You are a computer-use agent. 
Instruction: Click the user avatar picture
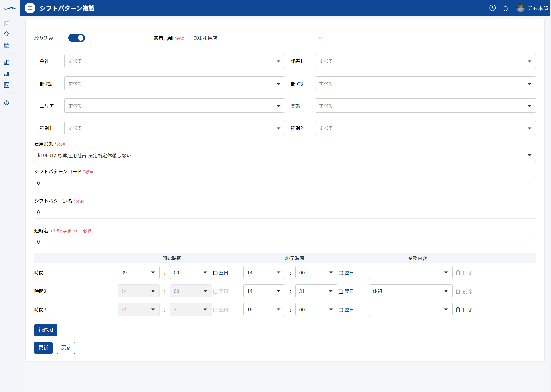click(520, 8)
